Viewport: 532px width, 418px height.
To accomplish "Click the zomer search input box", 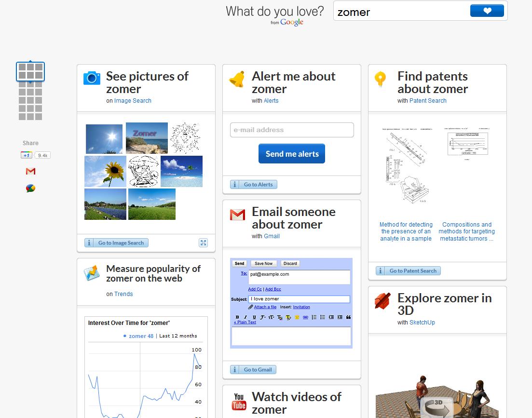I will pyautogui.click(x=400, y=12).
